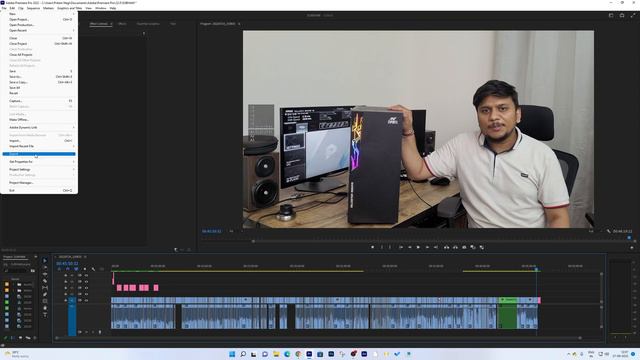
Task: Click the green clip in the timeline
Action: [507, 313]
